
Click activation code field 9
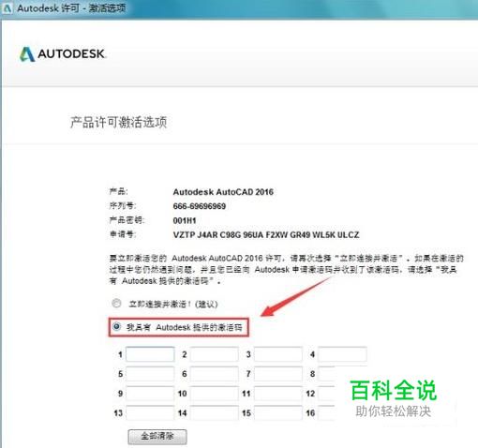pos(150,394)
